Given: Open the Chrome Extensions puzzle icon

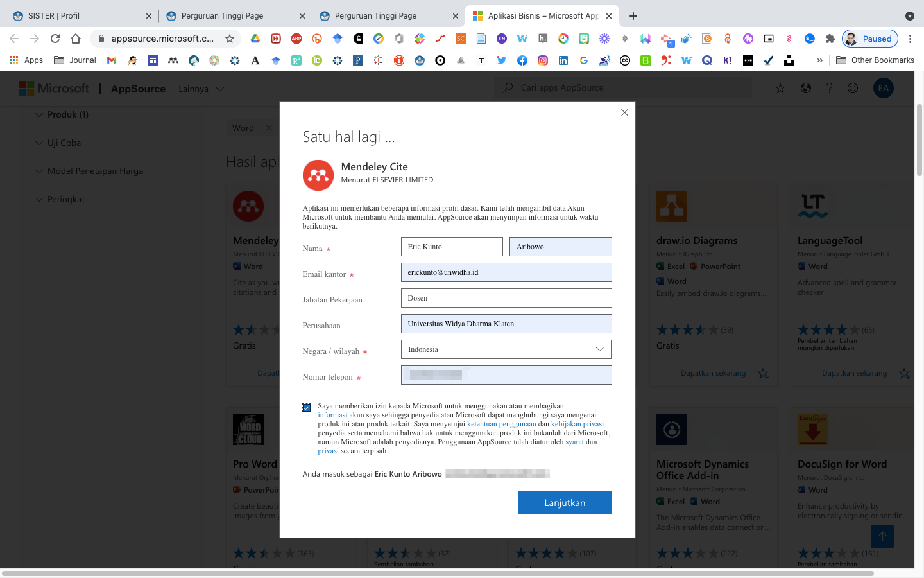Looking at the screenshot, I should [830, 39].
